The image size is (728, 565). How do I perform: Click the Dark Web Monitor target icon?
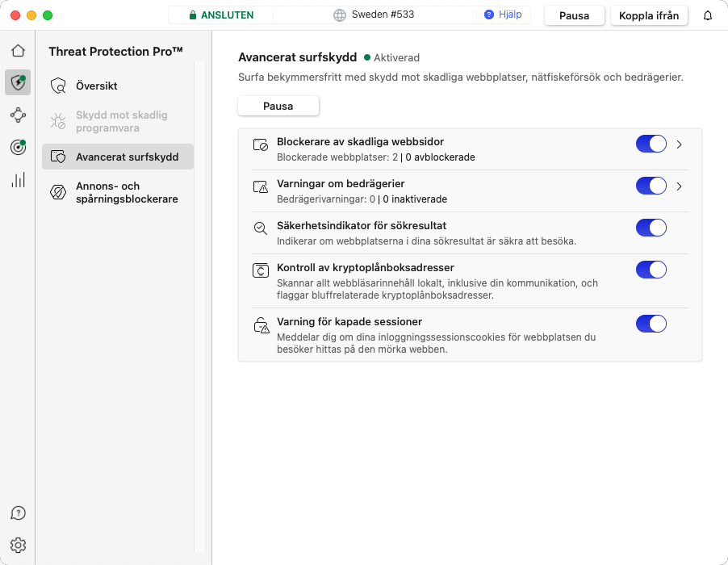point(18,147)
